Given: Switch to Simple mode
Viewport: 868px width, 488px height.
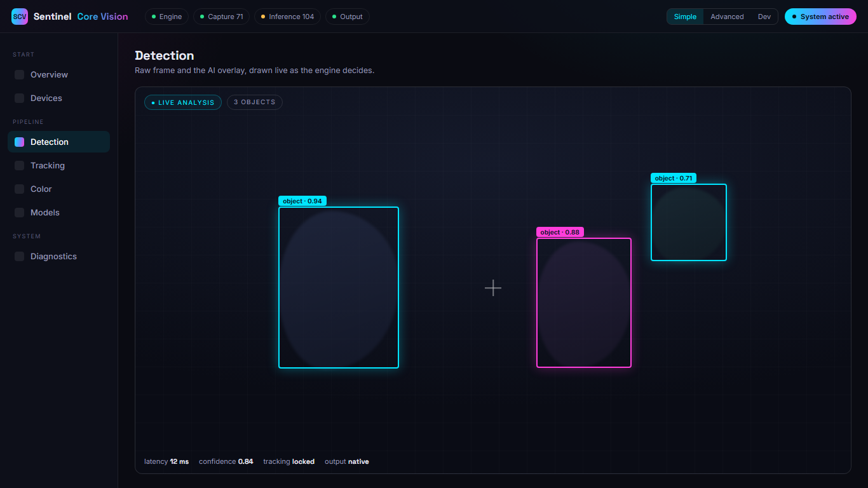Looking at the screenshot, I should (x=685, y=17).
